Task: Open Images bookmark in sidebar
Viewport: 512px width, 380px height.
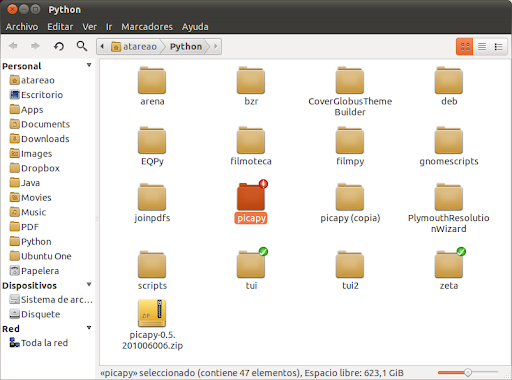Action: 31,154
